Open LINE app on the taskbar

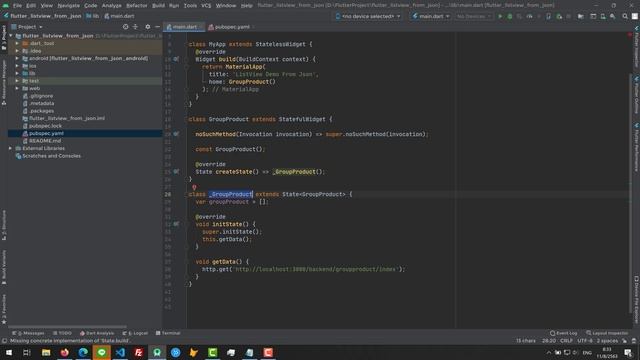coord(102,352)
